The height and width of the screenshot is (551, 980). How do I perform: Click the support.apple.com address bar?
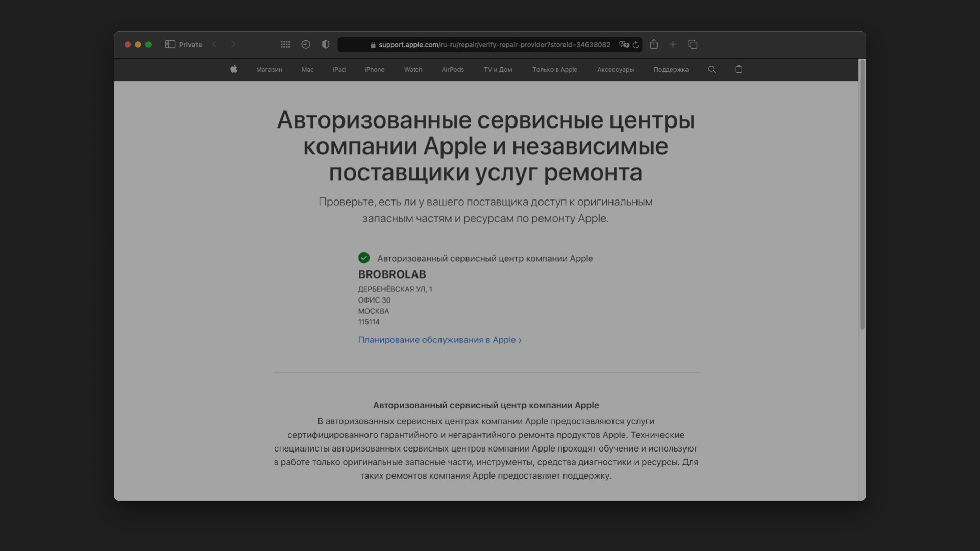point(490,45)
